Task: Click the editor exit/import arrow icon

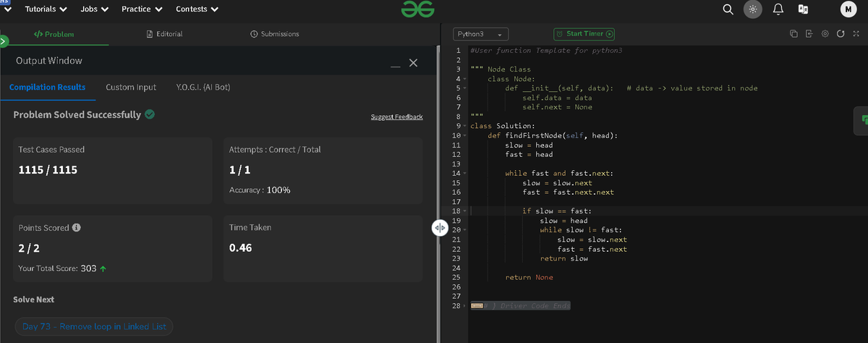Action: point(809,34)
